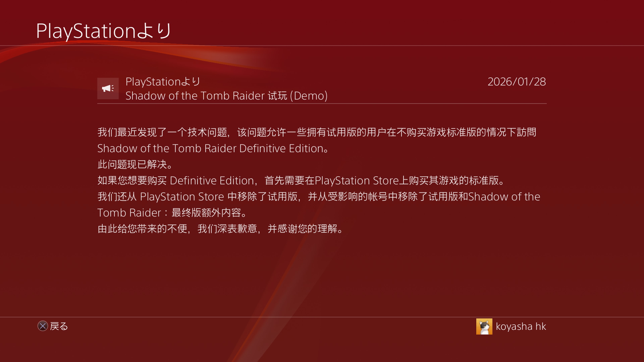Click the line starting 我们还从 PlayStation Store
The image size is (644, 362).
coord(319,197)
